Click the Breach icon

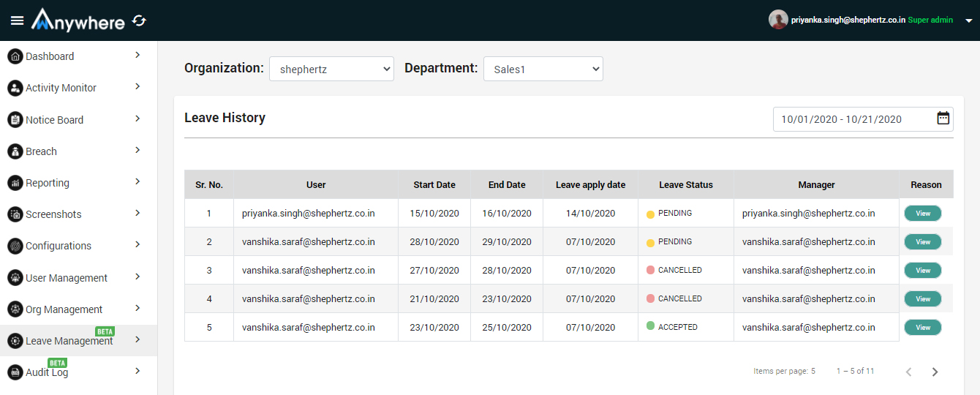(15, 151)
